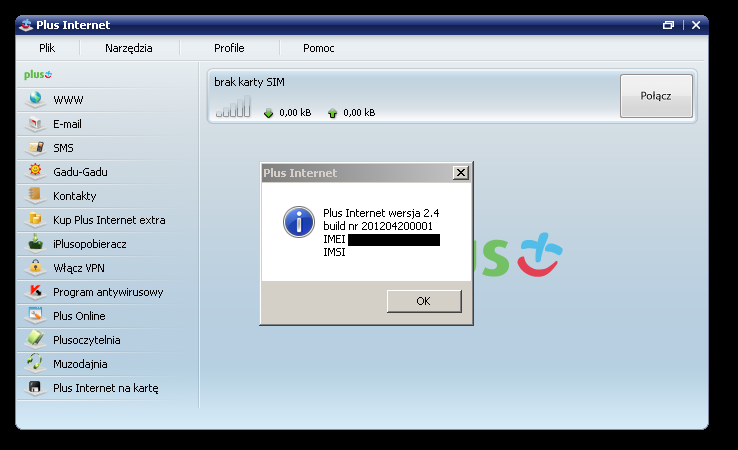Click the Kontakty address book icon
This screenshot has width=738, height=450.
[35, 194]
